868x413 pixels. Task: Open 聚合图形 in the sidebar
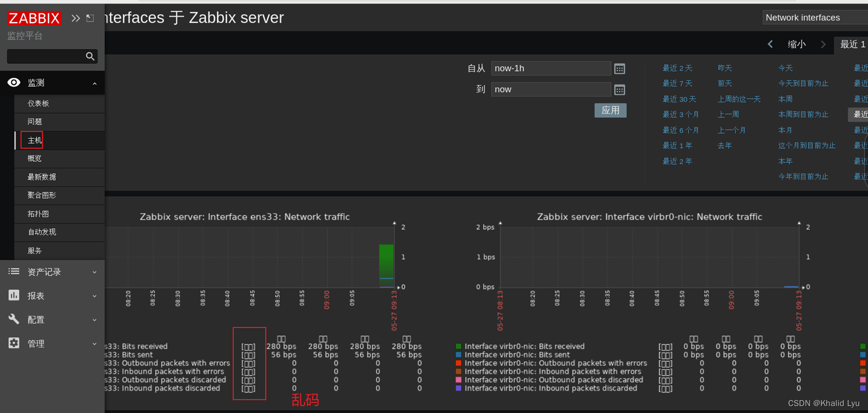[59, 195]
